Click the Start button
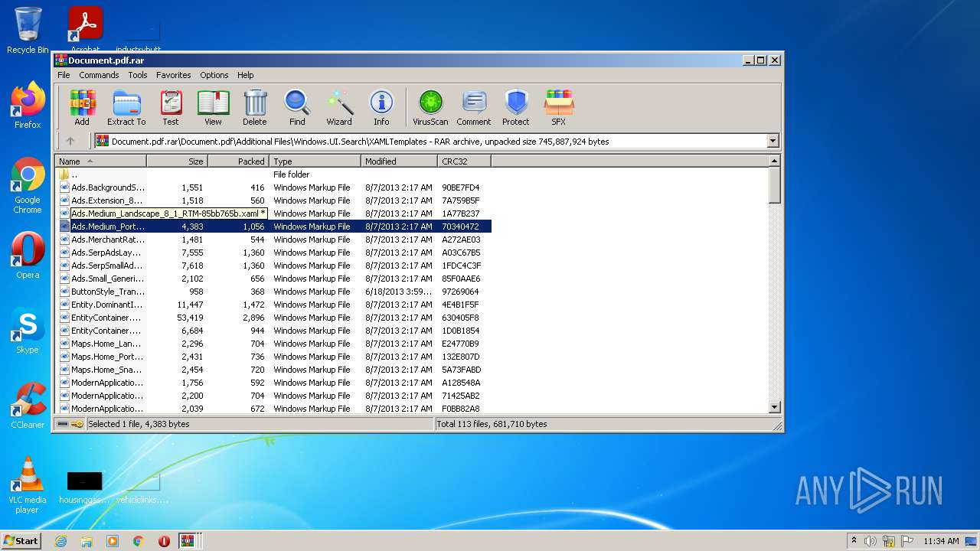 click(x=21, y=541)
